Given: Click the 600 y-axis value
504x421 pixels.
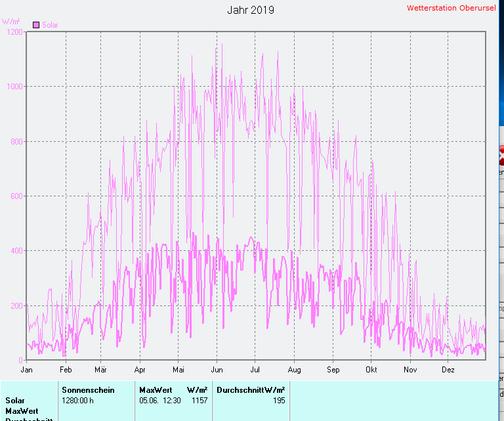Looking at the screenshot, I should [x=16, y=196].
